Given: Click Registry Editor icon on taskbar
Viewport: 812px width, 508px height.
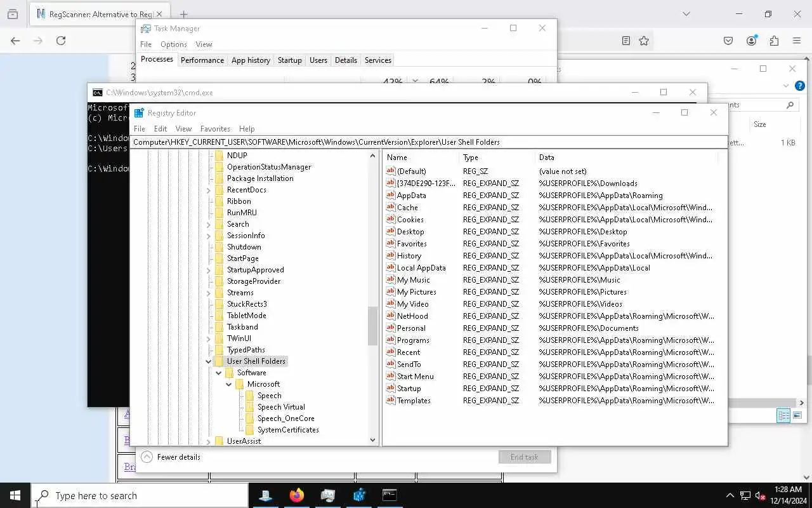Looking at the screenshot, I should [x=358, y=495].
